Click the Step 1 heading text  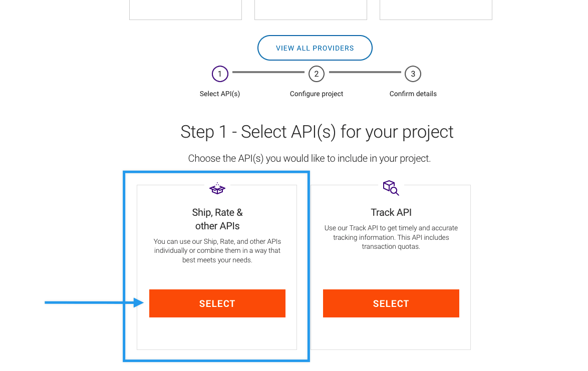[317, 132]
